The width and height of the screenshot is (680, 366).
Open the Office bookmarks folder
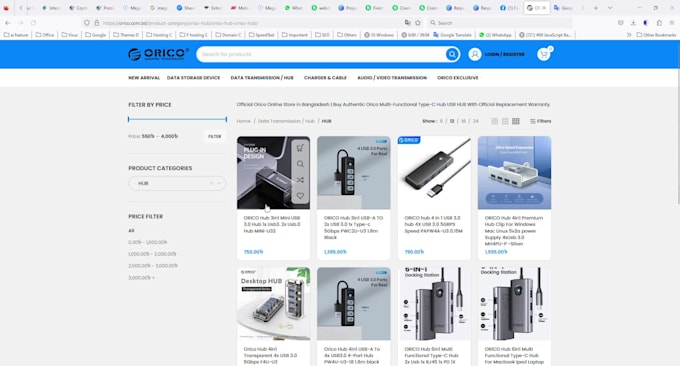click(45, 35)
